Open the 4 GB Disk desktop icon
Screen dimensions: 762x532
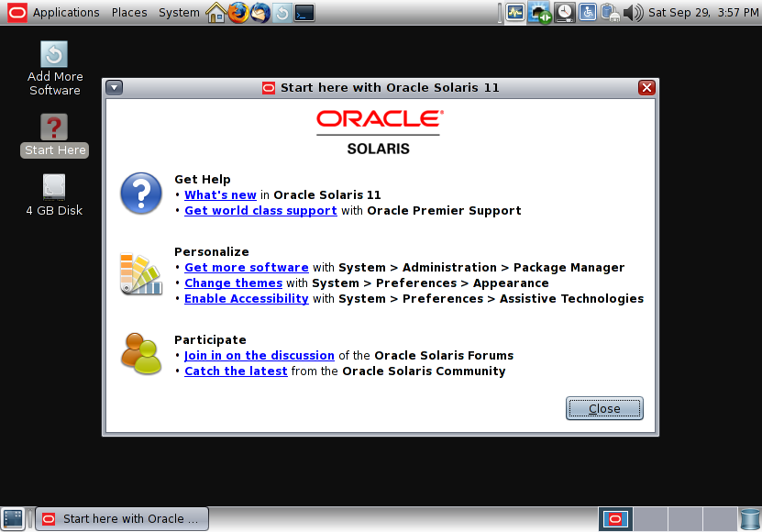click(54, 195)
